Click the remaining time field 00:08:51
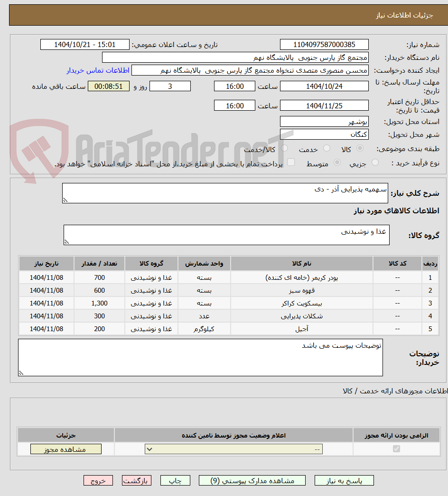Viewport: 448px width, 496px height. tap(108, 86)
